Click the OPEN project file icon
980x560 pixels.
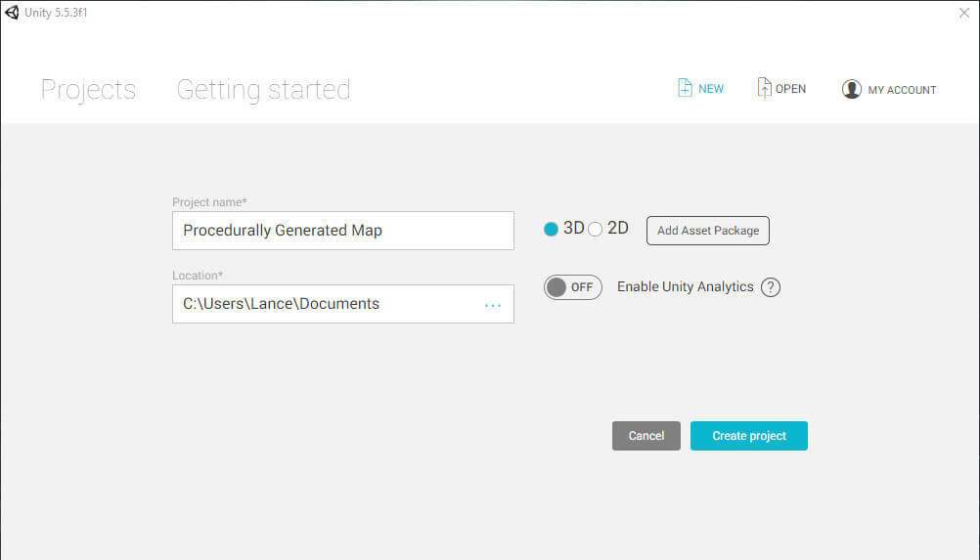(x=764, y=88)
